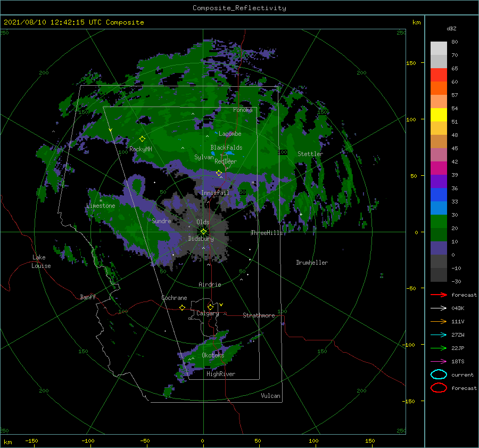This screenshot has width=479, height=448.
Task: Click the white 04DK arrow icon
Action: (439, 308)
